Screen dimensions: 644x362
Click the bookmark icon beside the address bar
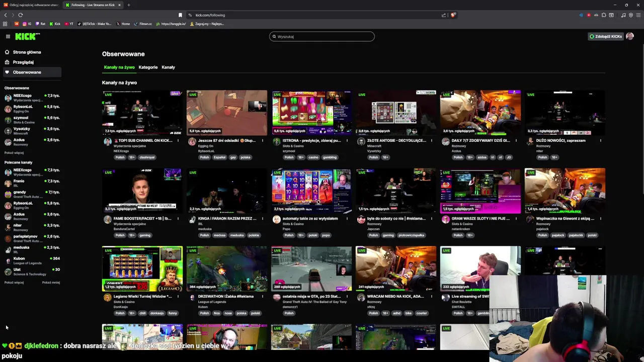pyautogui.click(x=180, y=15)
